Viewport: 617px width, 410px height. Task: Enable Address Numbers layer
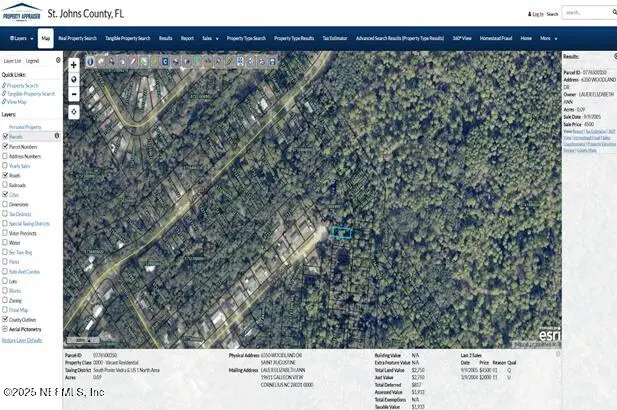(5, 156)
